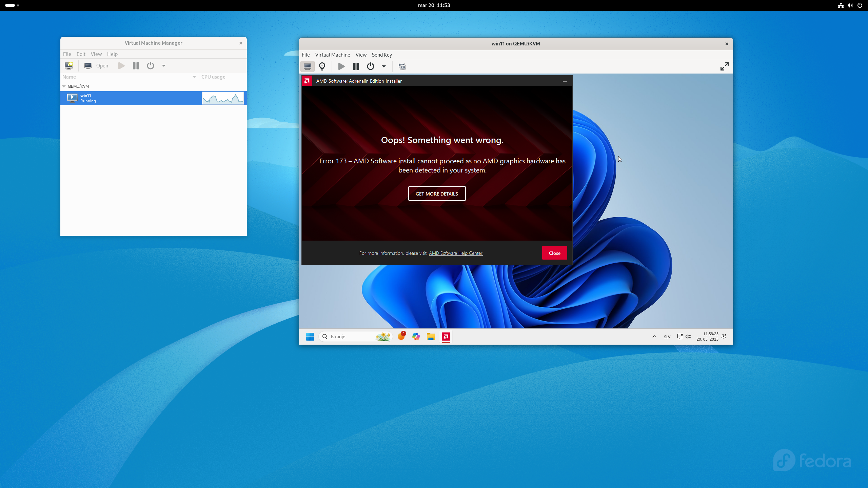Launch Copilot from the Windows taskbar
This screenshot has height=488, width=868.
point(416,337)
